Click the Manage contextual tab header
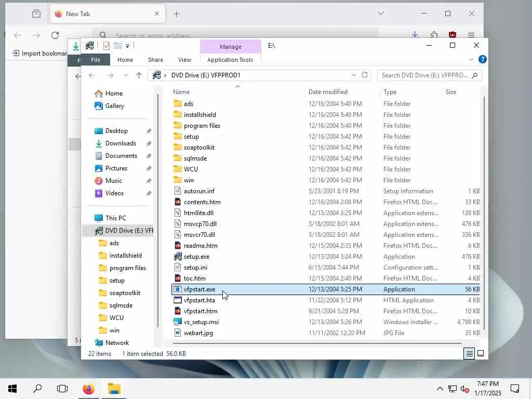The width and height of the screenshot is (532, 399). tap(231, 47)
